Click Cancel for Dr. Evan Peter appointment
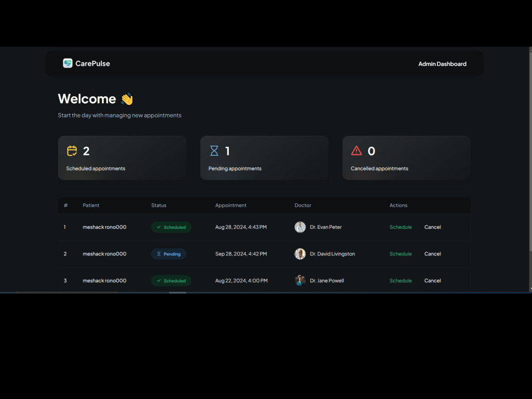 click(433, 227)
